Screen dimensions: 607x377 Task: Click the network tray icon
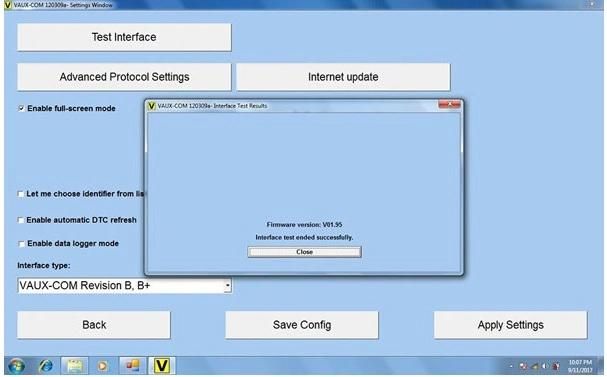(x=535, y=366)
